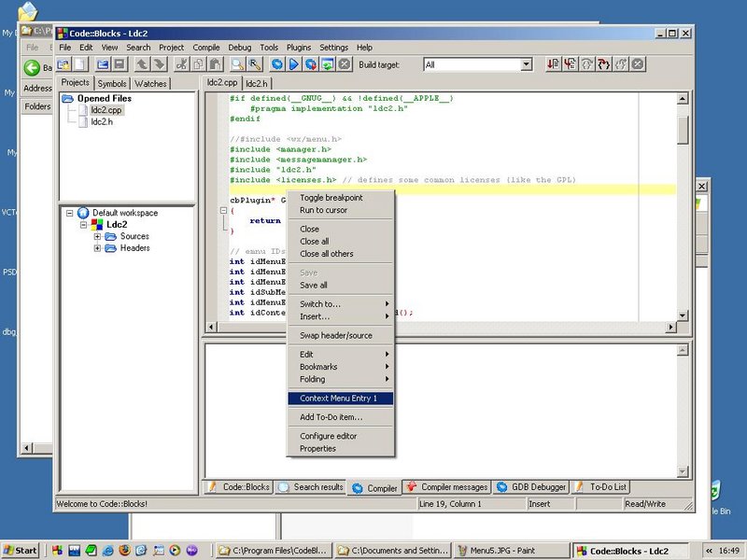Open the Build target dropdown

(x=526, y=64)
